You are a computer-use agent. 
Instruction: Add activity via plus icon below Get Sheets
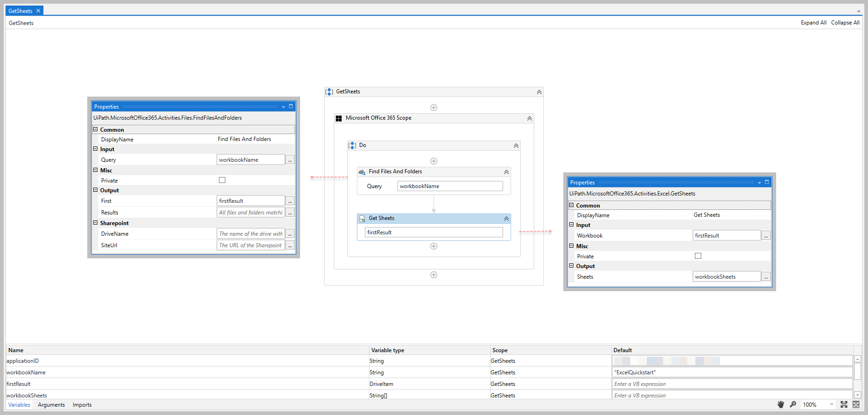pos(434,246)
